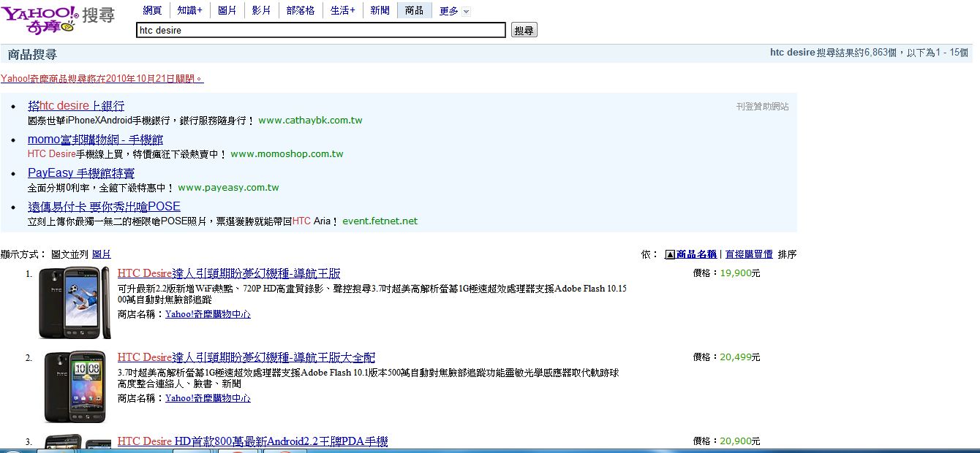Open HTC Desire HD首款800萬 product title
980x453 pixels.
click(x=252, y=441)
